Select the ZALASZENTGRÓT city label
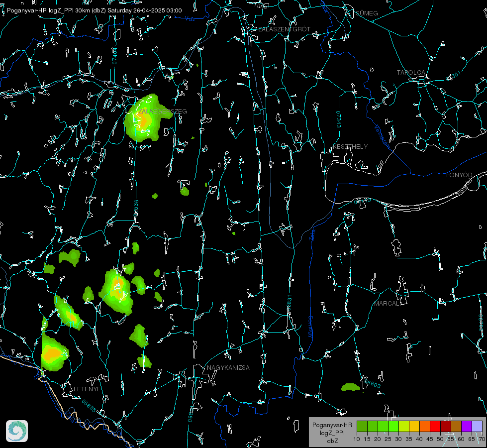Image resolution: width=487 pixels, height=448 pixels. point(285,29)
